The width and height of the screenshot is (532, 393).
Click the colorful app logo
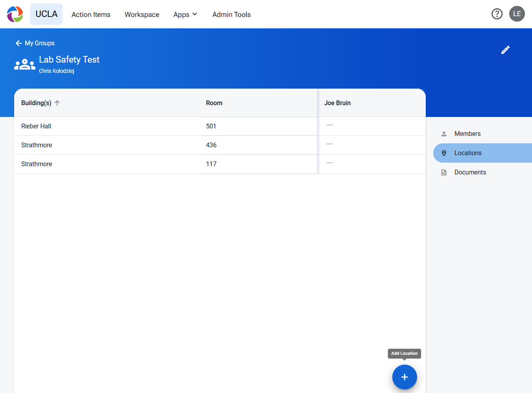pos(15,14)
